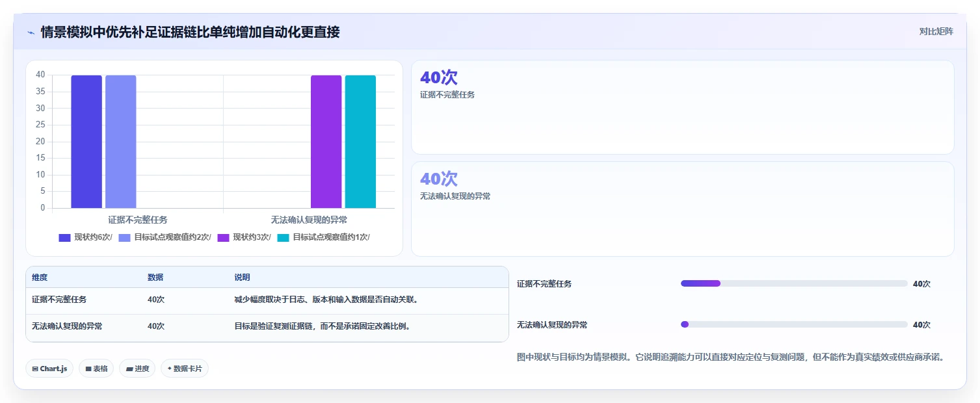The height and width of the screenshot is (403, 980).
Task: Click the 表格 tag chip
Action: tap(96, 369)
